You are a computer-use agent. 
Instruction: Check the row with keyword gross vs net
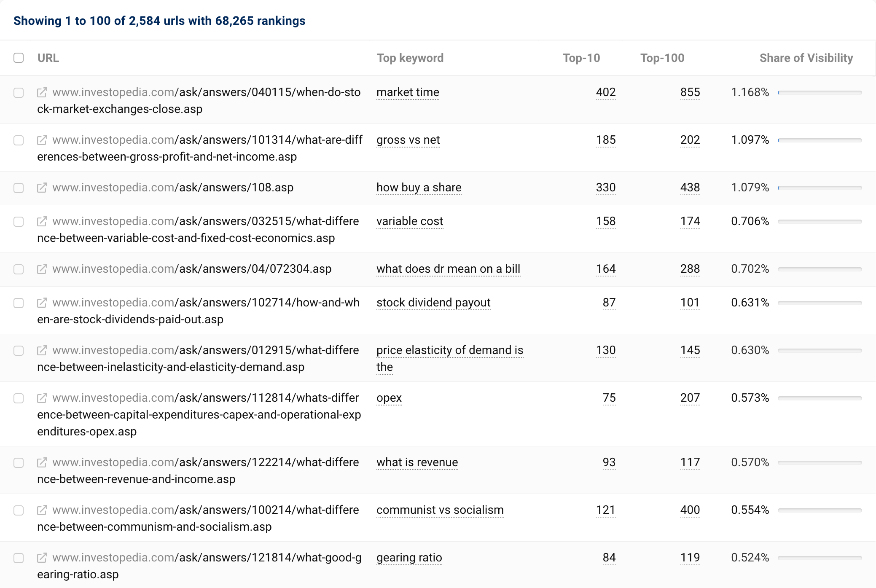click(x=19, y=140)
